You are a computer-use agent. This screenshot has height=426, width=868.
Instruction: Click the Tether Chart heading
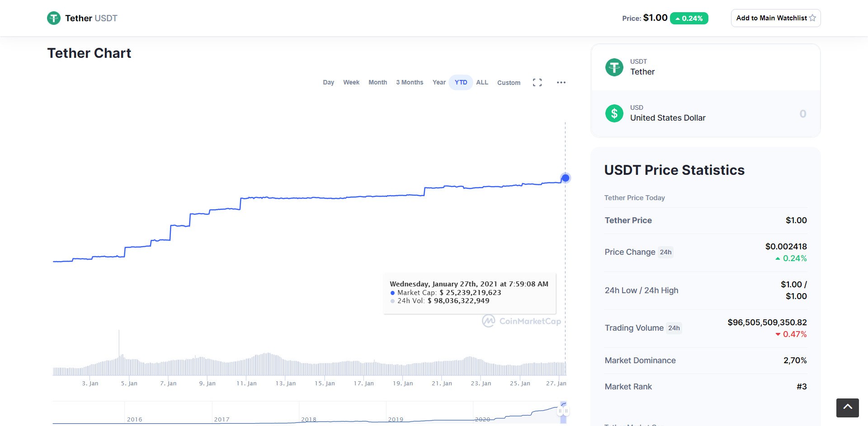click(x=89, y=53)
